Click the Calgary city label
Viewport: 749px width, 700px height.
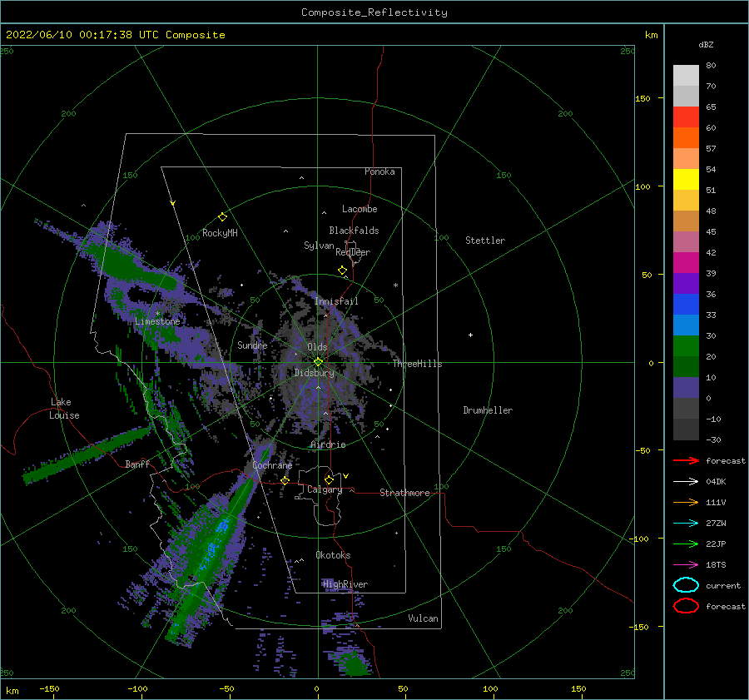325,489
